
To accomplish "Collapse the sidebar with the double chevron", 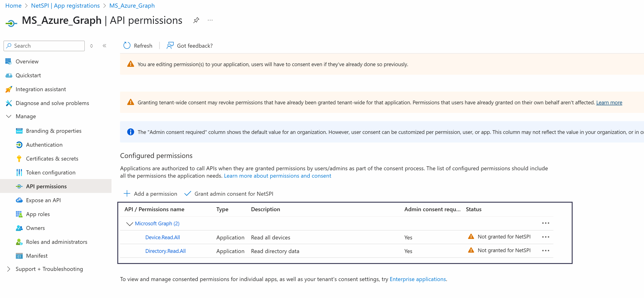I will point(104,46).
